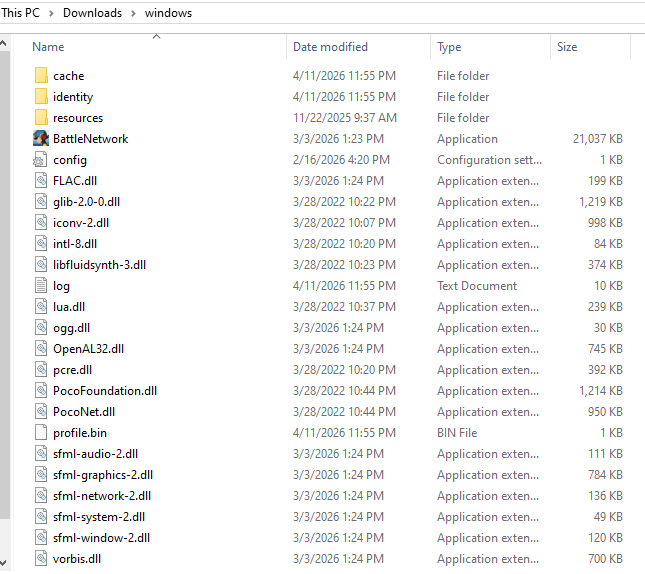This screenshot has height=574, width=645.
Task: Click 3/28/2022 10:37 PM date of lua.dll
Action: click(344, 307)
